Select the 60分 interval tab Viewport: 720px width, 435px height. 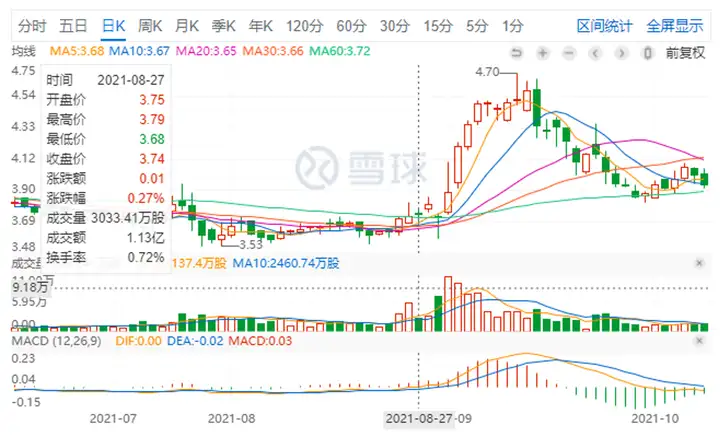(351, 26)
